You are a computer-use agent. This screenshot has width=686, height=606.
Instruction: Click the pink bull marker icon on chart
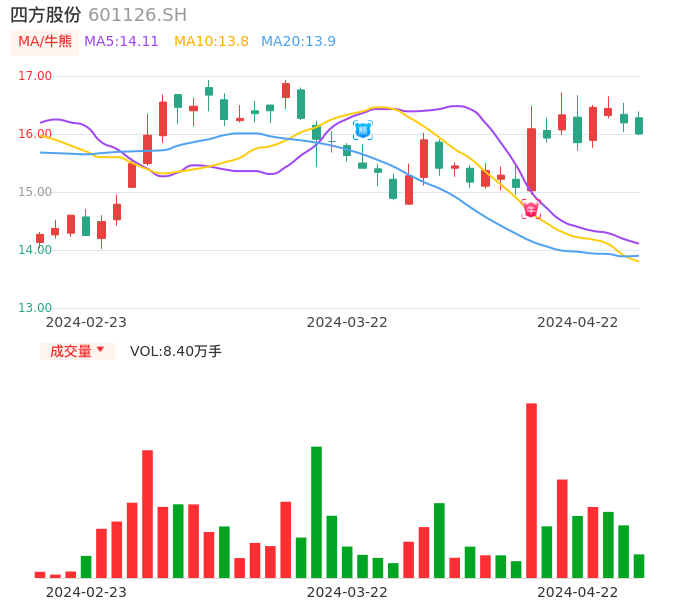531,209
